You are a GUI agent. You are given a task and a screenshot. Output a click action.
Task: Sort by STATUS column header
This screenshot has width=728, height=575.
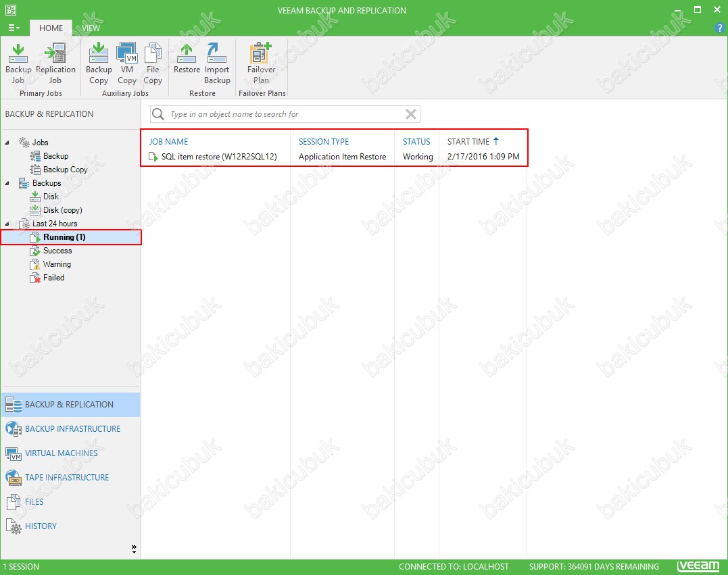coord(416,141)
